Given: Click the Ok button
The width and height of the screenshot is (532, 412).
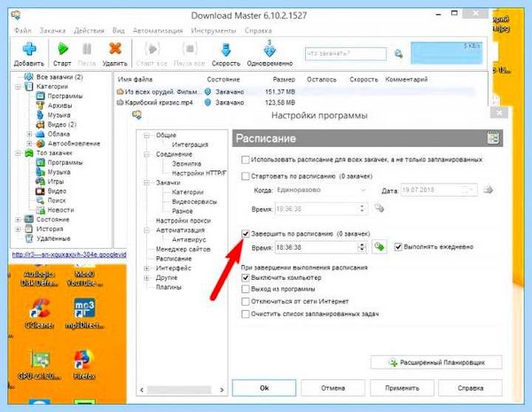Looking at the screenshot, I should (x=264, y=387).
